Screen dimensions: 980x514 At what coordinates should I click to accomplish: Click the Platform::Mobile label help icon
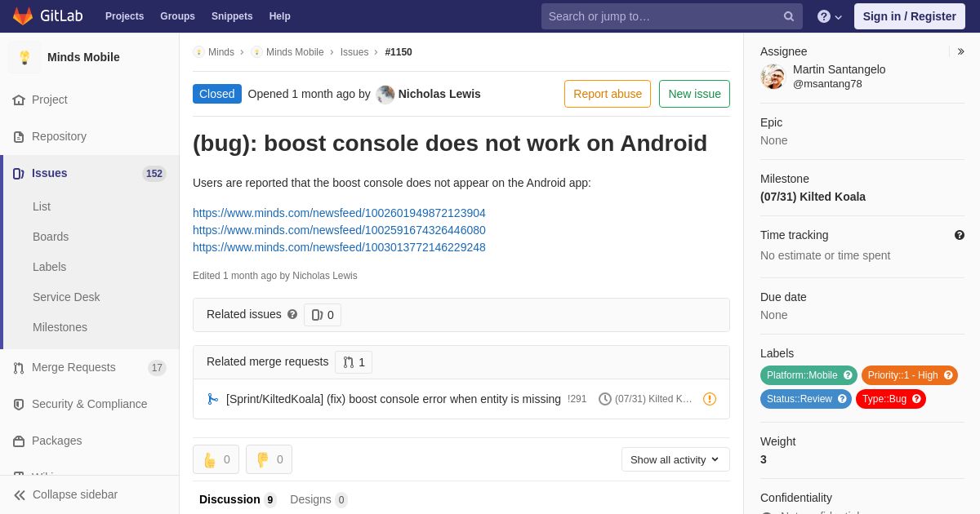[x=848, y=375]
